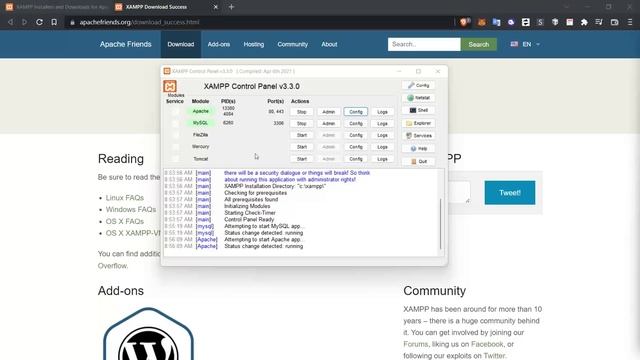Open the Add-ons nav item
This screenshot has width=640, height=360.
coord(219,44)
